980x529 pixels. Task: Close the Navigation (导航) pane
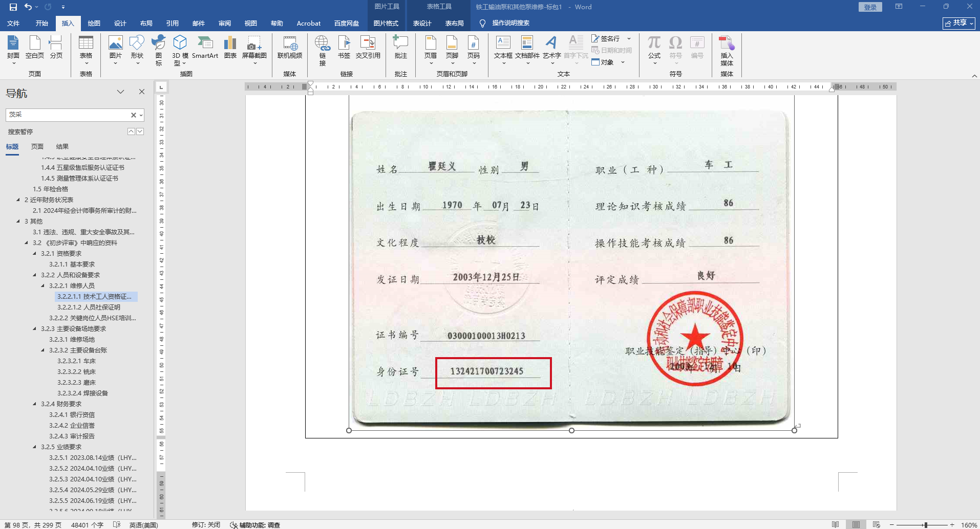142,92
